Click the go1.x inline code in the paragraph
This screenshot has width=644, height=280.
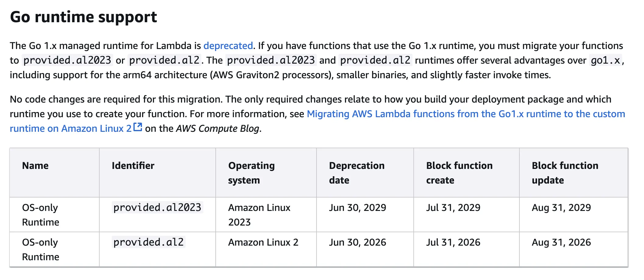pos(605,60)
